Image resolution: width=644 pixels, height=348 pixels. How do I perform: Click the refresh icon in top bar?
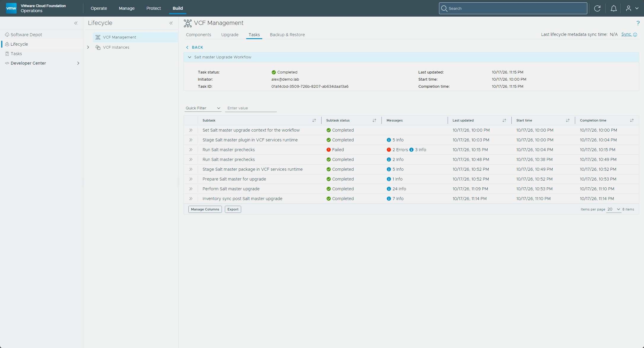pos(597,8)
